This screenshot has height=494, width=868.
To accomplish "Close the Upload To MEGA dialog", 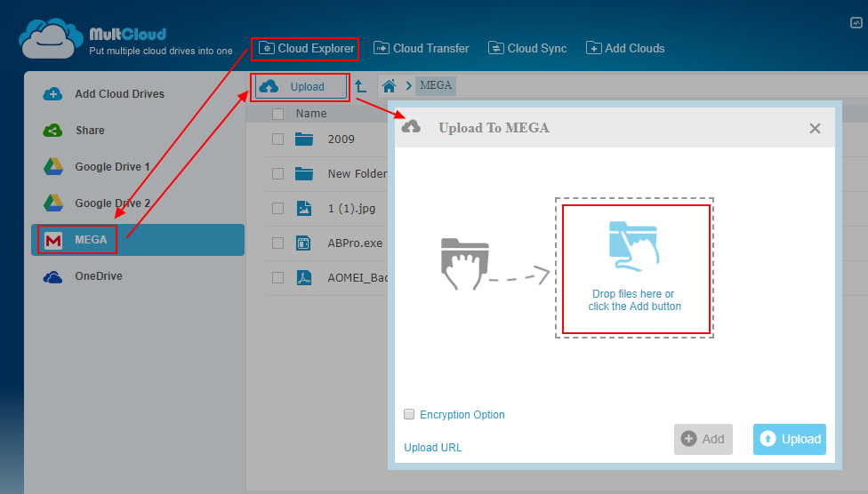I will pyautogui.click(x=815, y=128).
